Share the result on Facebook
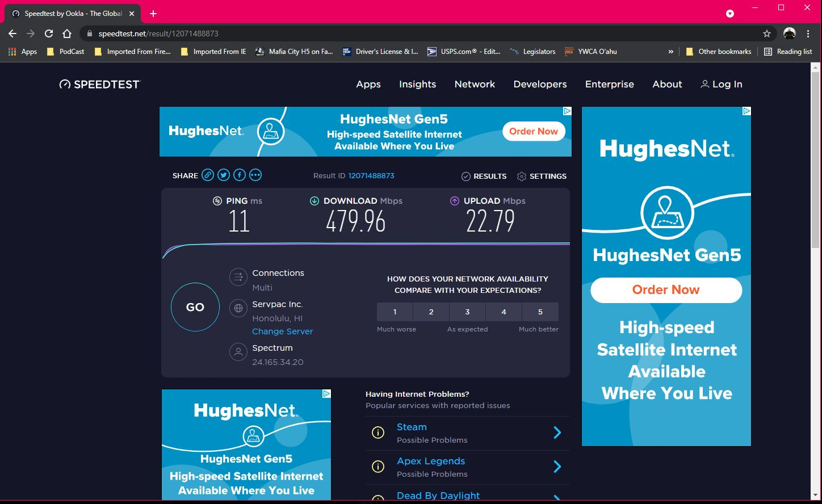The image size is (822, 504). 240,175
